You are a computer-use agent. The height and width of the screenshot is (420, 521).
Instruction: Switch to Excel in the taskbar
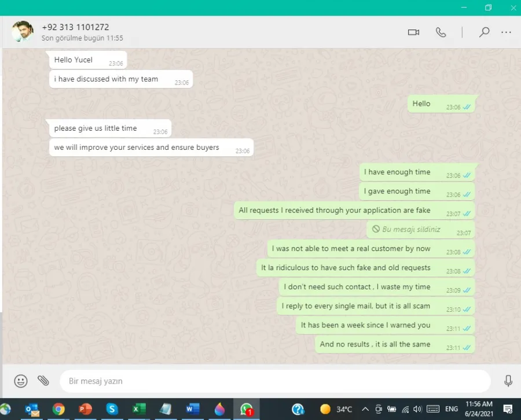click(139, 410)
